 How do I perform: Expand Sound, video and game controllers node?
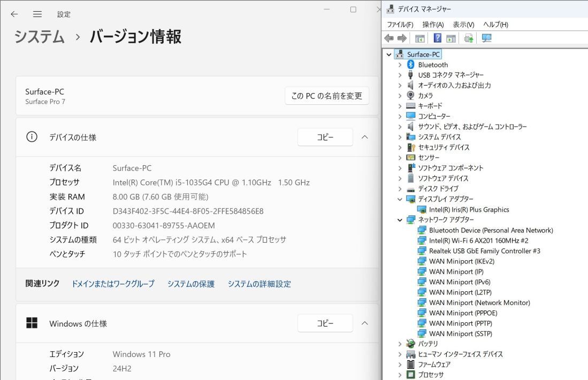(400, 127)
